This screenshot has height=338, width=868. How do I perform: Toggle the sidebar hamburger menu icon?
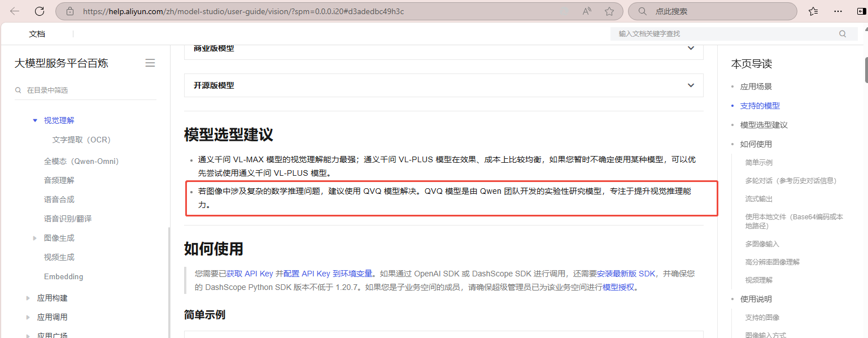(150, 63)
